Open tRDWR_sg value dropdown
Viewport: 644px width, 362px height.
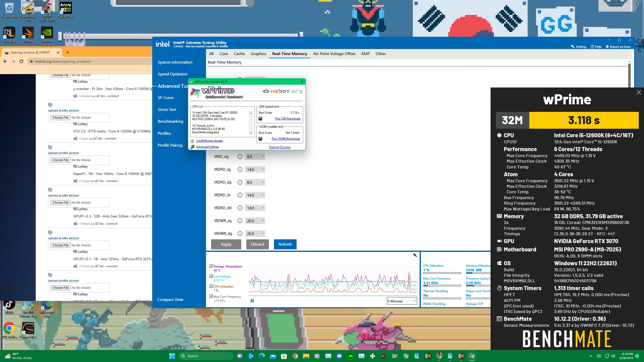tap(255, 221)
